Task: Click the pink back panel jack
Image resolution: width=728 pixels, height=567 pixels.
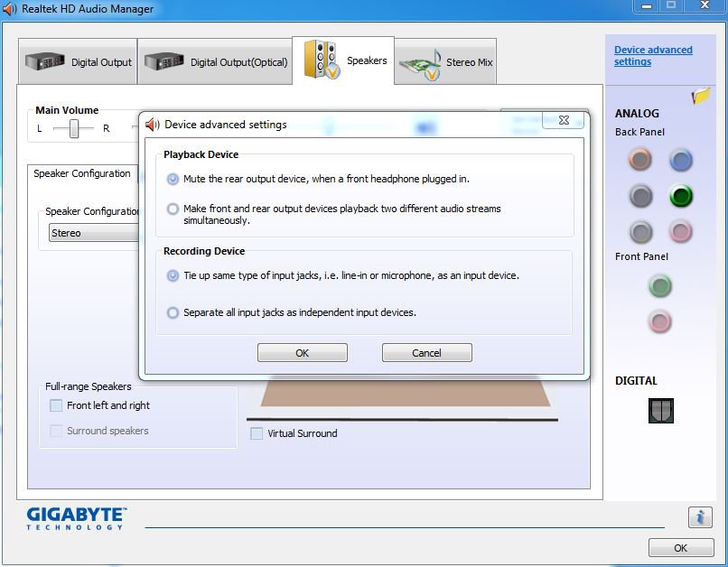Action: (681, 232)
